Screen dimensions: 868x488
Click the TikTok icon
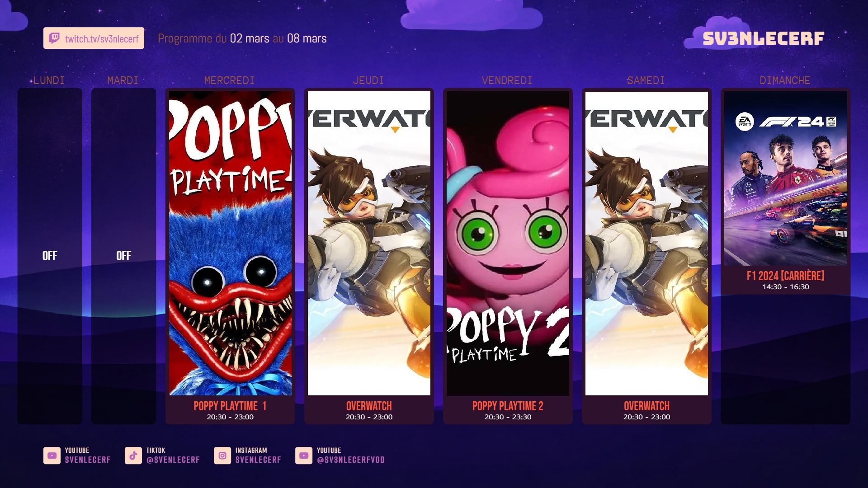(x=133, y=455)
